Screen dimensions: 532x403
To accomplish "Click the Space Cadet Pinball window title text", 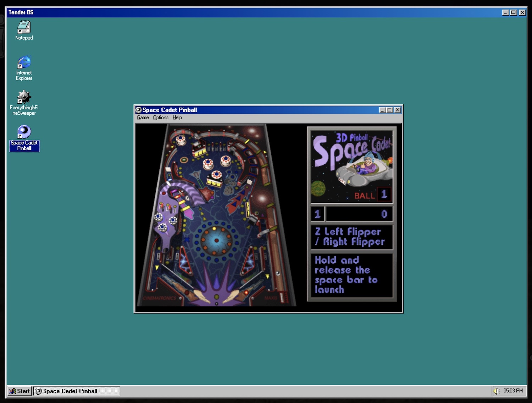I will pyautogui.click(x=170, y=110).
